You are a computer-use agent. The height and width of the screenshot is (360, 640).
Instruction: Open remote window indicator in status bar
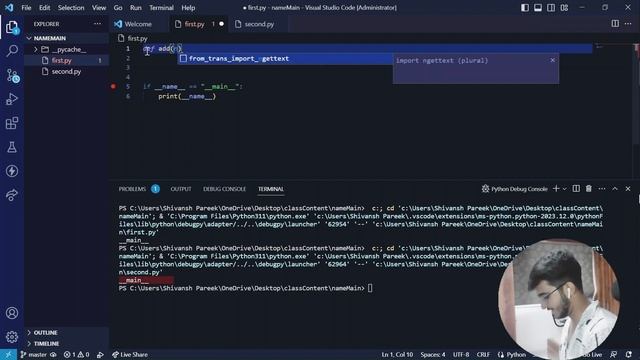tap(8, 355)
